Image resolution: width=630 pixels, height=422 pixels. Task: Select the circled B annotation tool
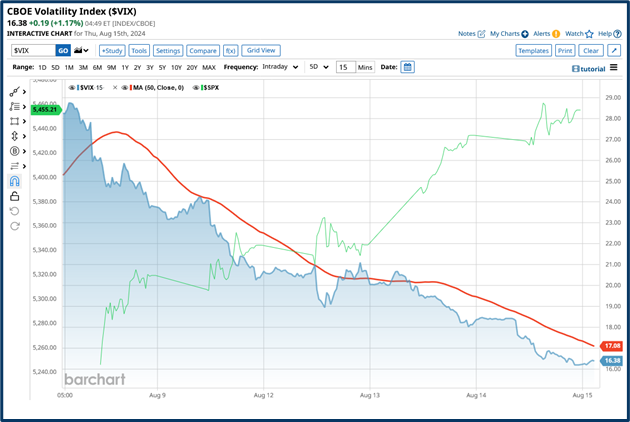pyautogui.click(x=14, y=151)
